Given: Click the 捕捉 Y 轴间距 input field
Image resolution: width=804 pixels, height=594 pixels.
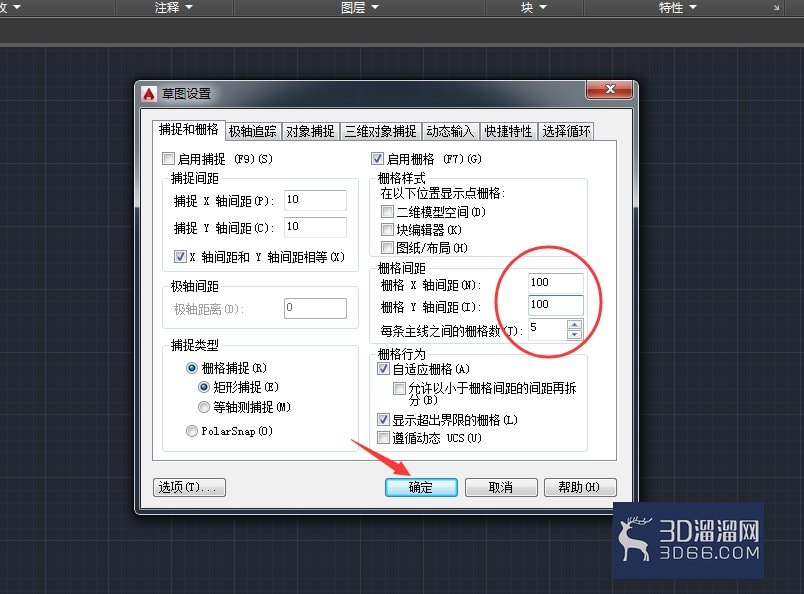Looking at the screenshot, I should [315, 227].
